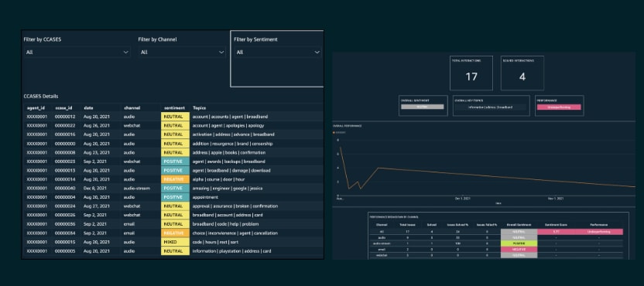The height and width of the screenshot is (286, 644).
Task: Click topics 'address | apple | books | confirmation'
Action: [x=229, y=152]
